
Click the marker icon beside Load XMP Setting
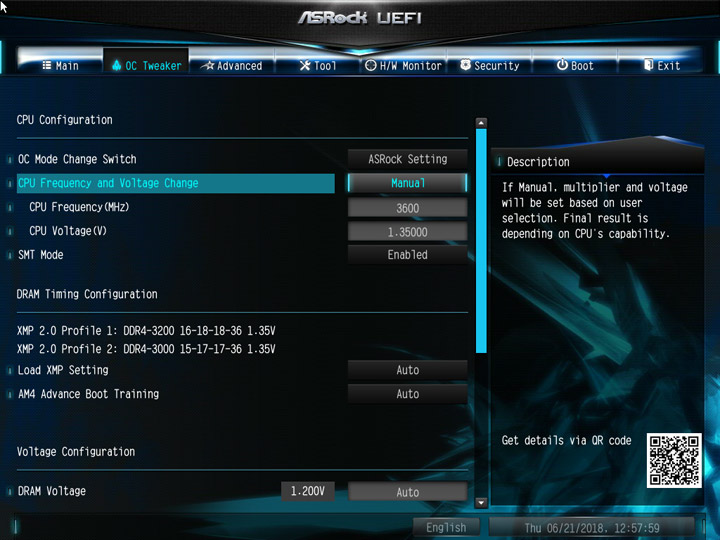tap(10, 371)
